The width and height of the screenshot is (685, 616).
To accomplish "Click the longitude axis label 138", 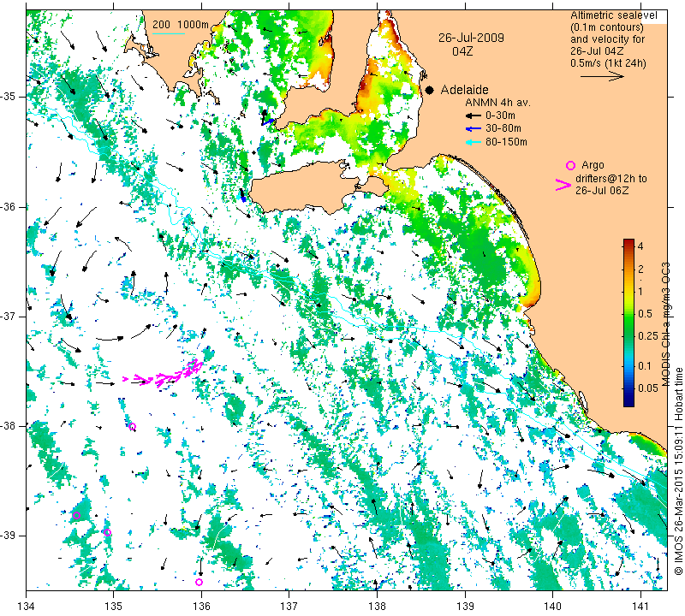I will [x=377, y=606].
